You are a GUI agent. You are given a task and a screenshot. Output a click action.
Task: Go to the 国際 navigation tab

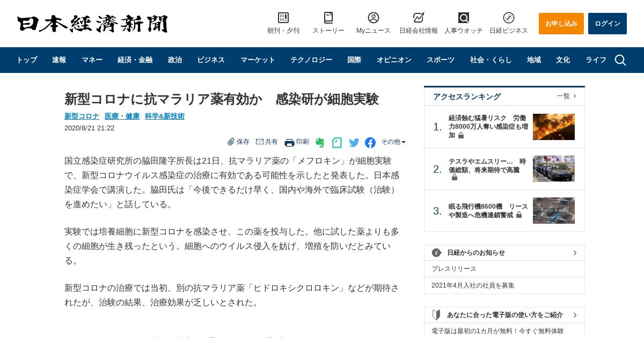(x=354, y=60)
